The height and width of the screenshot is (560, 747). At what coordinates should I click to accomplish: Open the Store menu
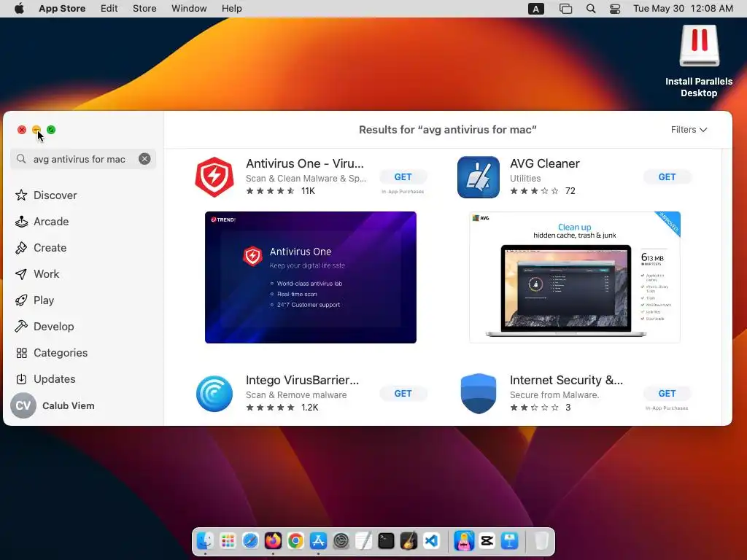point(144,9)
